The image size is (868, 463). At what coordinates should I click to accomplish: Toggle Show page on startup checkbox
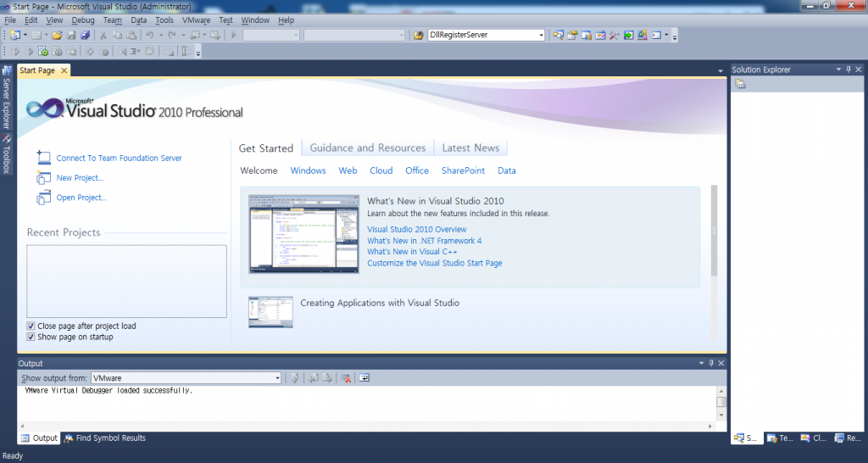31,337
